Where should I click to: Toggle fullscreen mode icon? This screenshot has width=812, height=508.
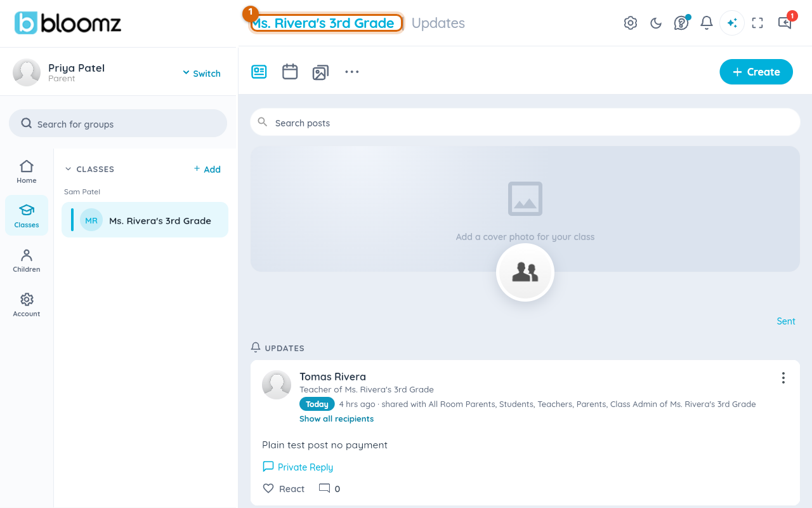pos(757,23)
